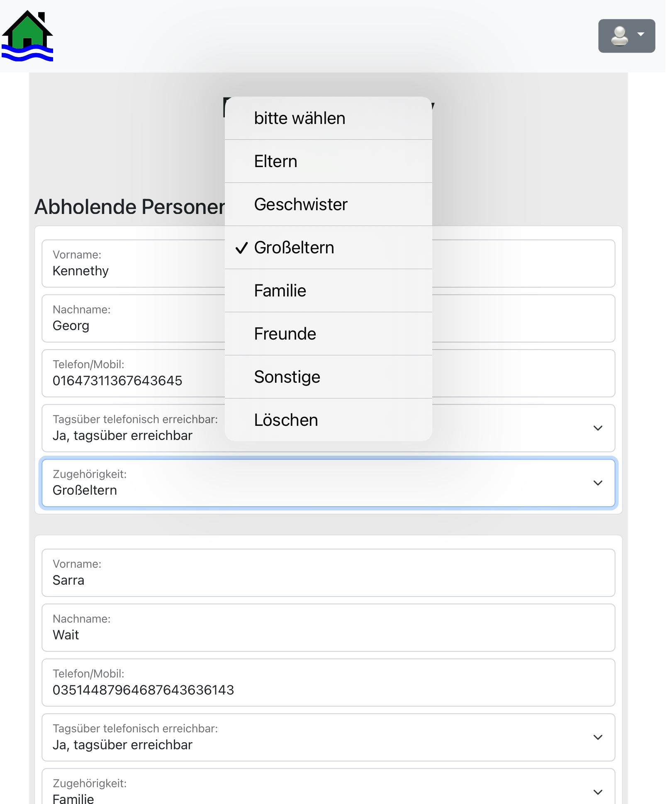This screenshot has height=804, width=672.
Task: Open the Zugehörigkeit dropdown for Kennethy Georg
Action: [598, 483]
